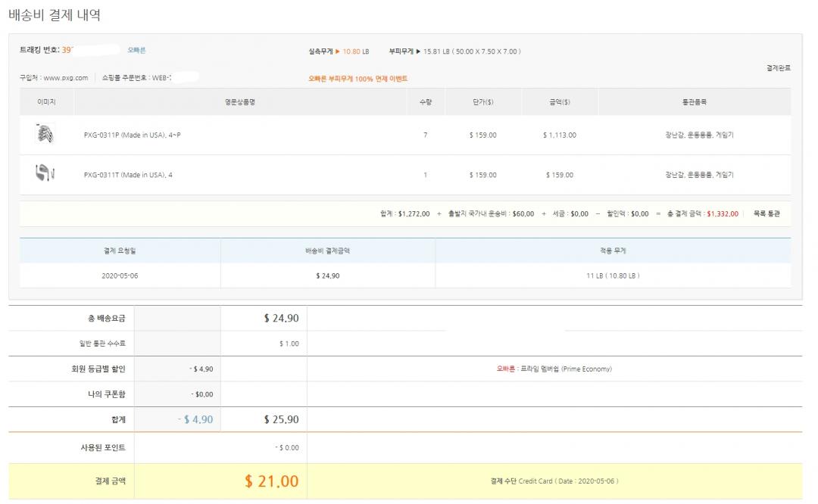Click the red $1,332.00 total payment amount
The width and height of the screenshot is (818, 504).
click(x=722, y=214)
